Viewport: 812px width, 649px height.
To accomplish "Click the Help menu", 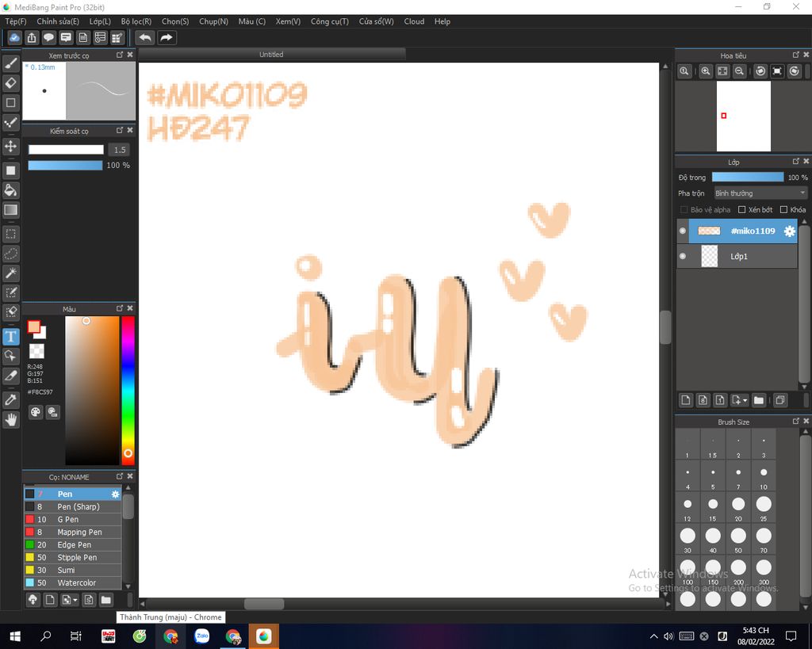I will 442,21.
